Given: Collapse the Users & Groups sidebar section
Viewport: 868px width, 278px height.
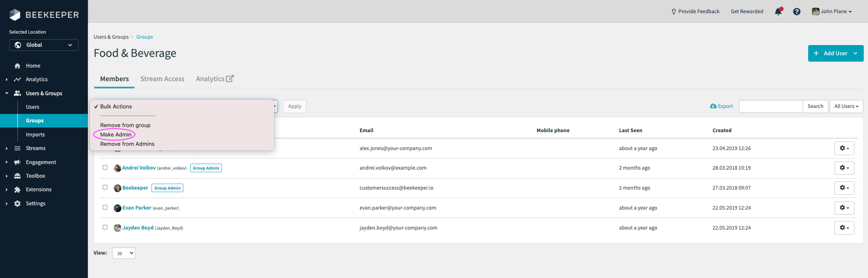Looking at the screenshot, I should click(6, 93).
